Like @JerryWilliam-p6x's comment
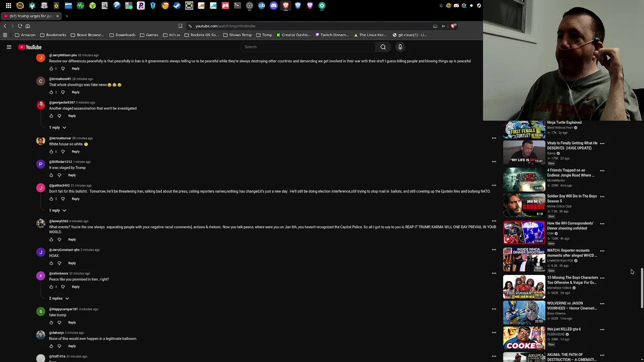 tap(51, 68)
